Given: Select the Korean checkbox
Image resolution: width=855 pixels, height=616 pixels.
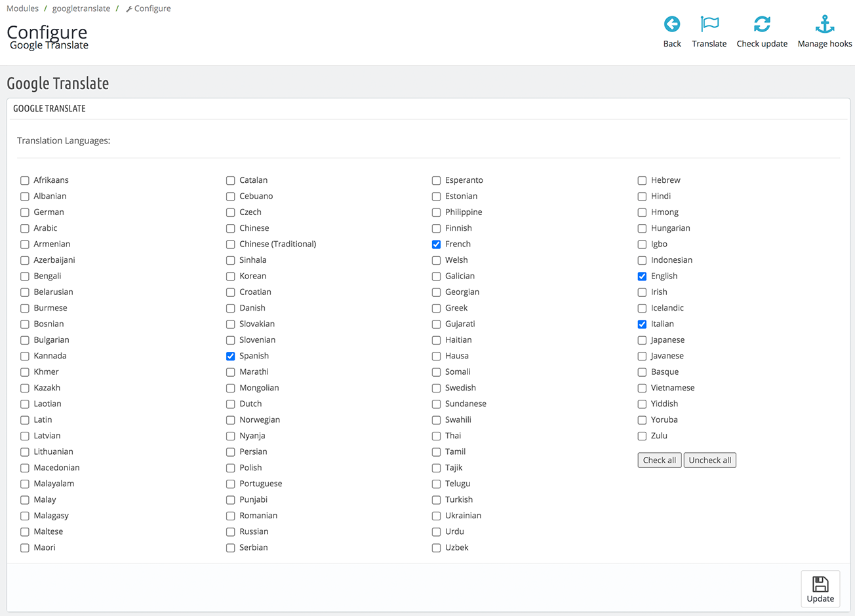Looking at the screenshot, I should (231, 277).
